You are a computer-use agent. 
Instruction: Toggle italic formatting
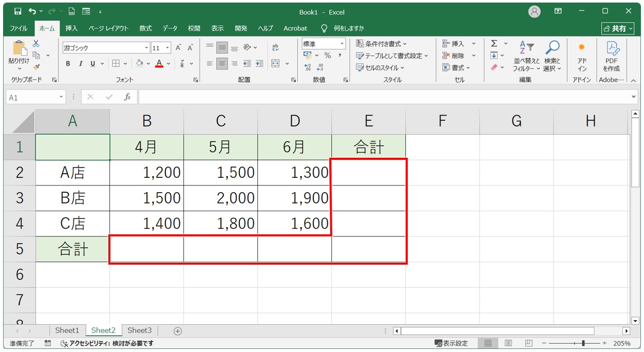pyautogui.click(x=81, y=64)
